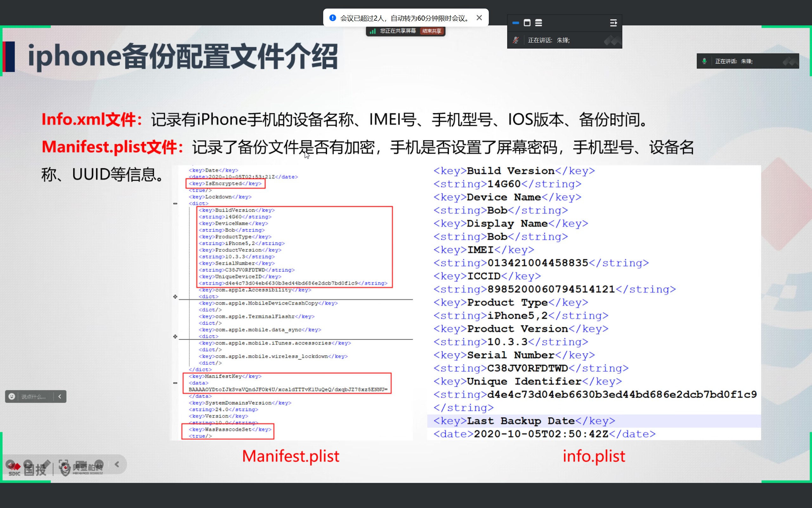Switch speaker panel to single window view
Viewport: 812px width, 508px height.
[527, 23]
